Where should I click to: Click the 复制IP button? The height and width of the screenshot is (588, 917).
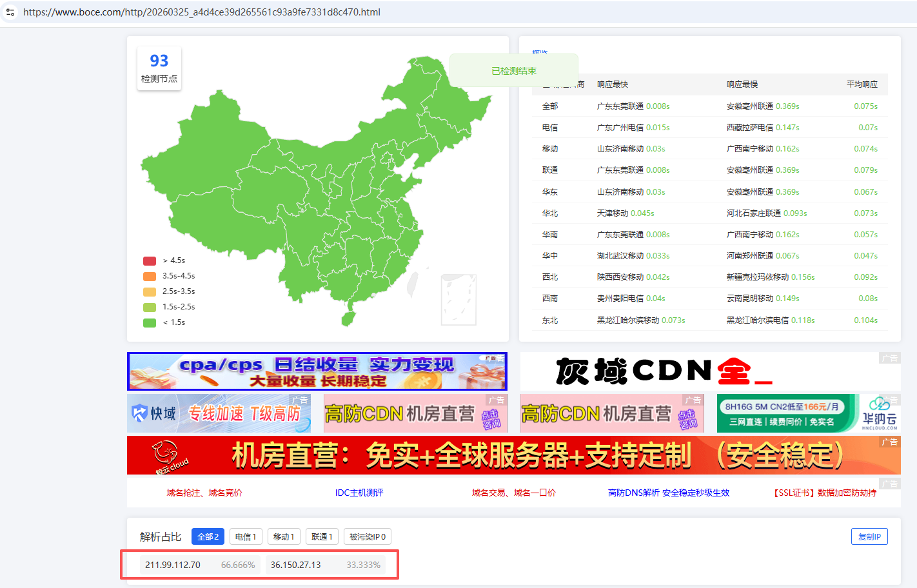pyautogui.click(x=869, y=536)
